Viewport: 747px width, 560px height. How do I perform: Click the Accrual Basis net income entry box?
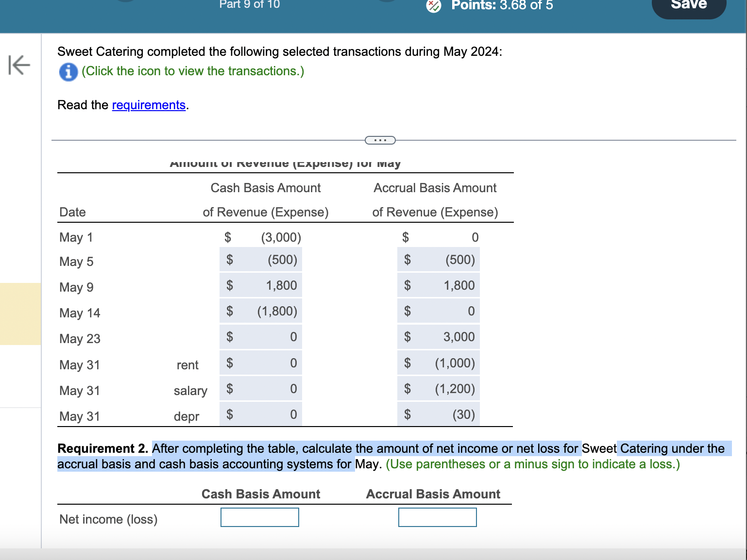[437, 517]
